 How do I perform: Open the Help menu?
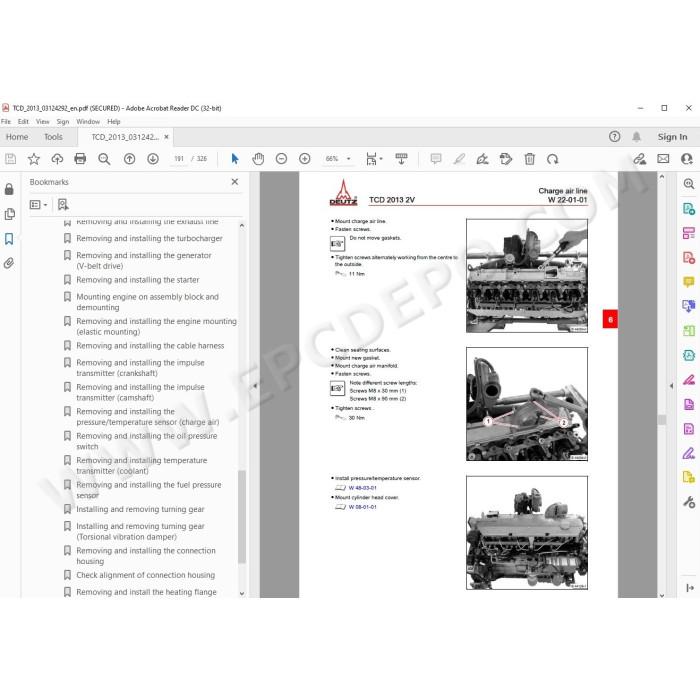114,121
